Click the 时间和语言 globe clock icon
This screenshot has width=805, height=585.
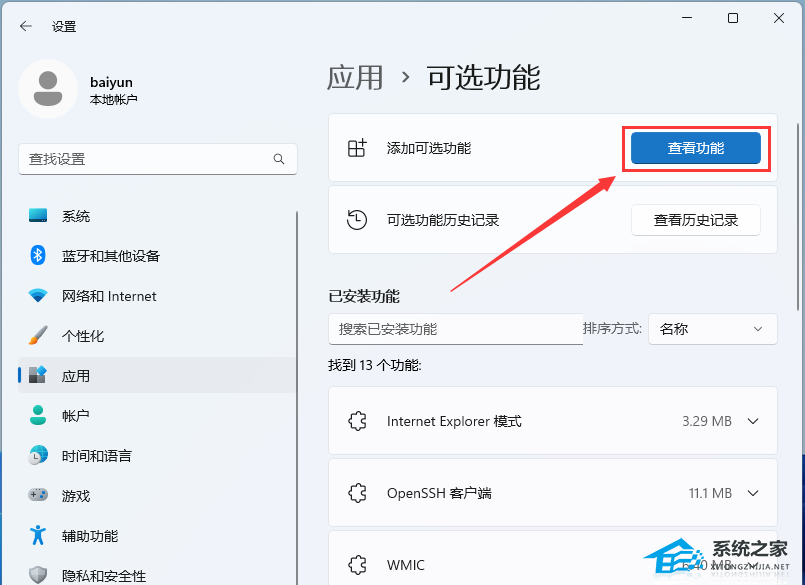(x=38, y=456)
